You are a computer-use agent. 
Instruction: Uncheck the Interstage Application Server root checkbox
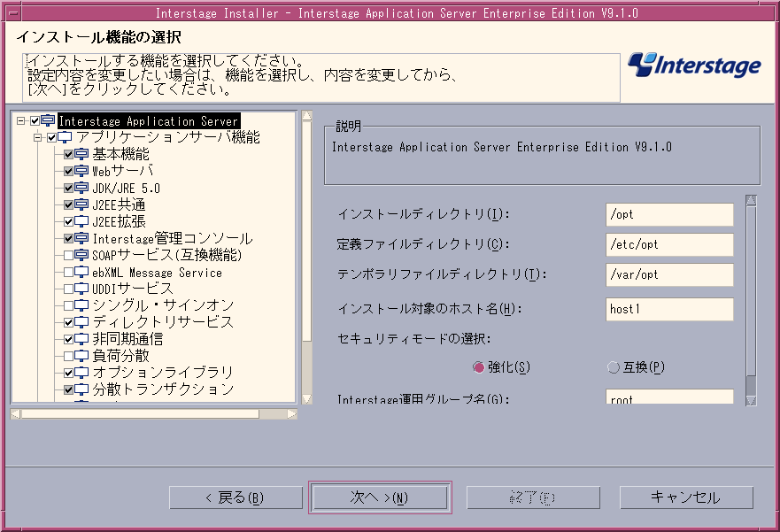(35, 120)
